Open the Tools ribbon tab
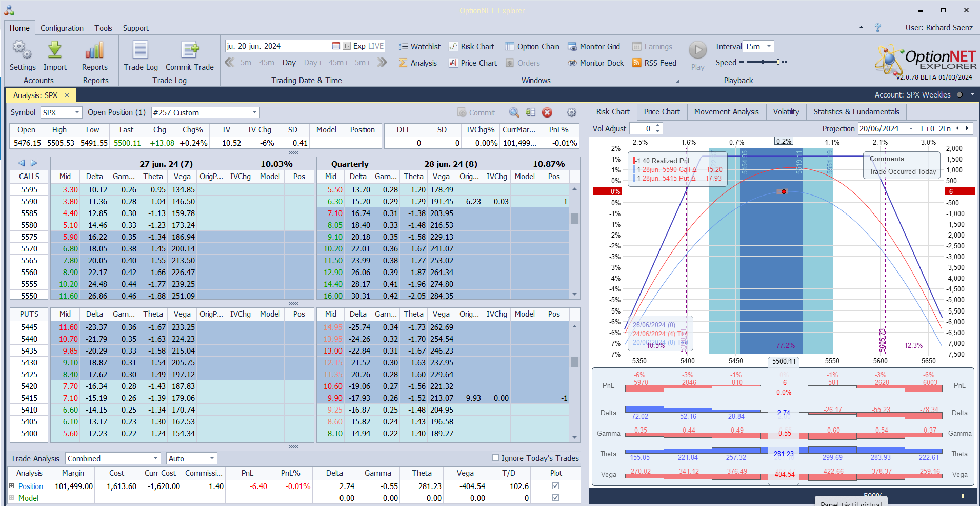 103,28
